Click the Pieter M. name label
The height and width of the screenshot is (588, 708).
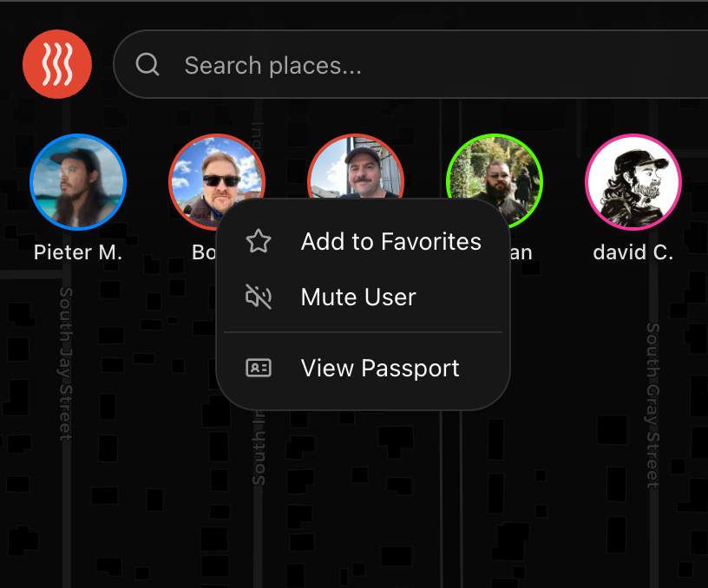tap(78, 252)
